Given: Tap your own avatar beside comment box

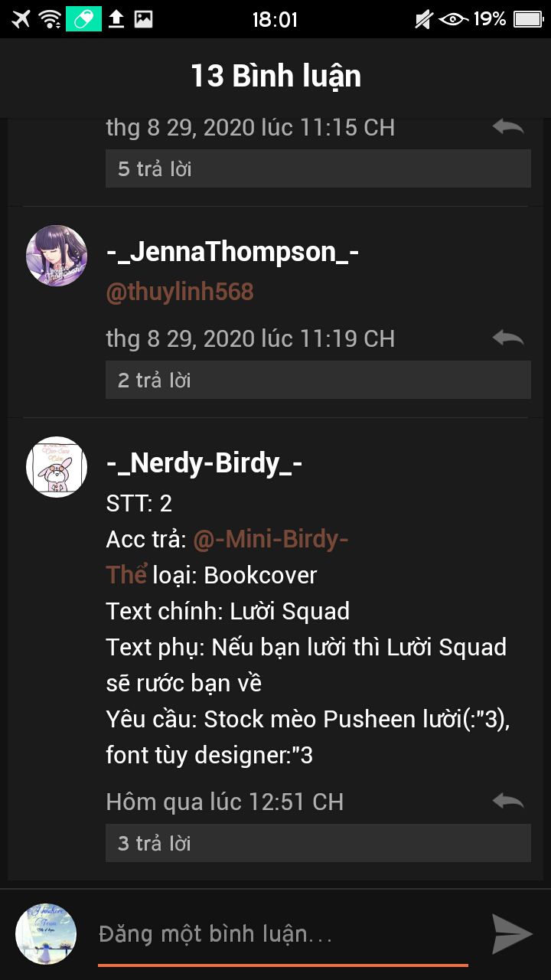Looking at the screenshot, I should coord(46,933).
